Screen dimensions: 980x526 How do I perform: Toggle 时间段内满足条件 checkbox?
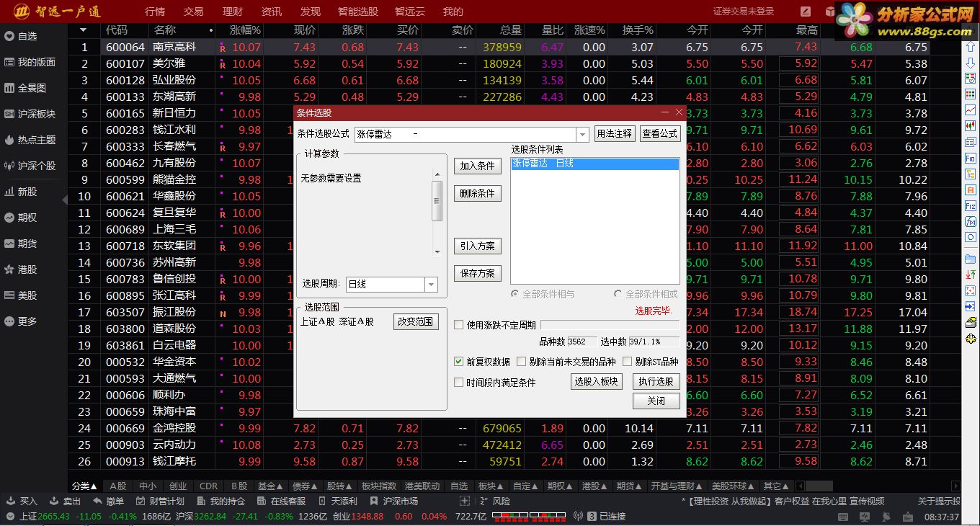click(458, 383)
